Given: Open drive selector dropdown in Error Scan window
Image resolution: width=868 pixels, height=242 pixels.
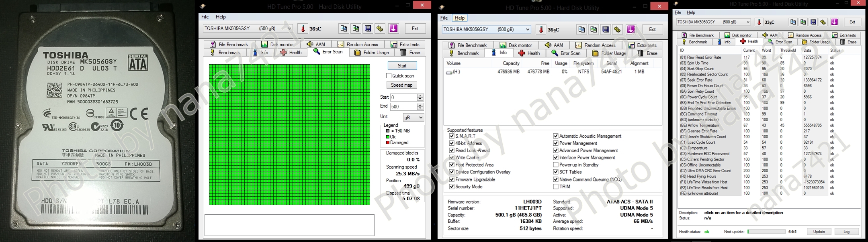Looking at the screenshot, I should click(x=248, y=28).
